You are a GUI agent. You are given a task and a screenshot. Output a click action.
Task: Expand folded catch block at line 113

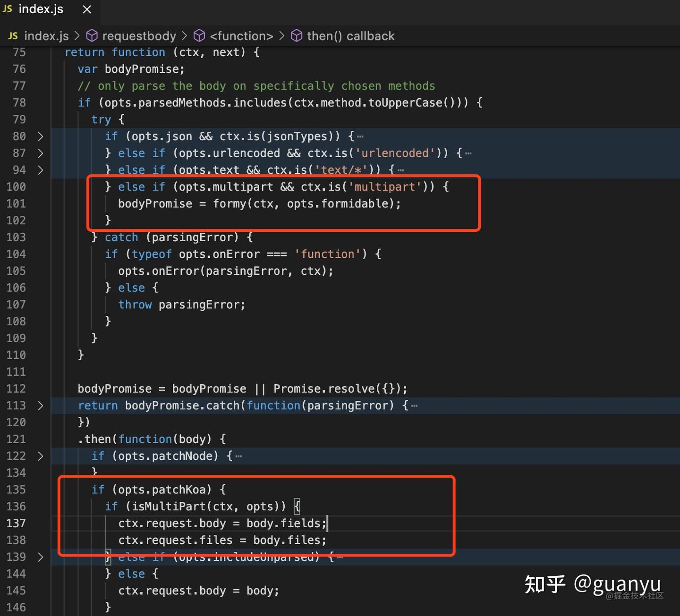click(x=41, y=405)
